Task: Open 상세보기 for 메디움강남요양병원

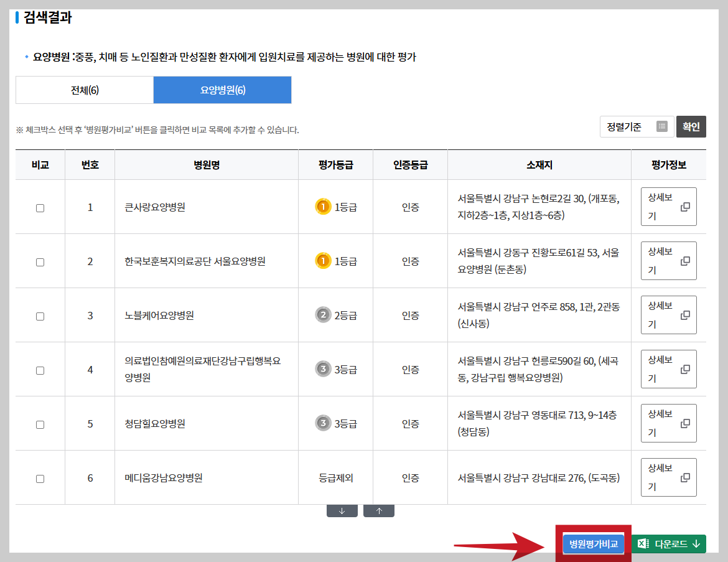Action: [x=668, y=477]
